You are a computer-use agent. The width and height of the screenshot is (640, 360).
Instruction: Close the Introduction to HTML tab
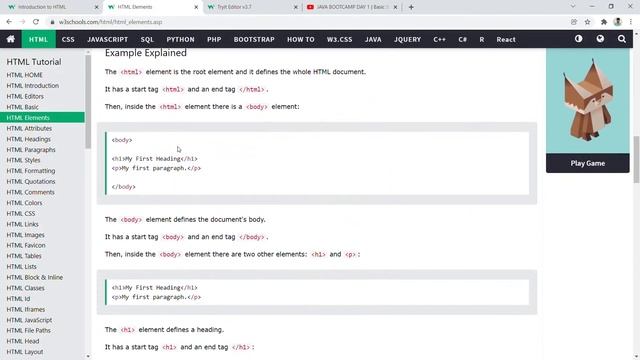tap(96, 7)
